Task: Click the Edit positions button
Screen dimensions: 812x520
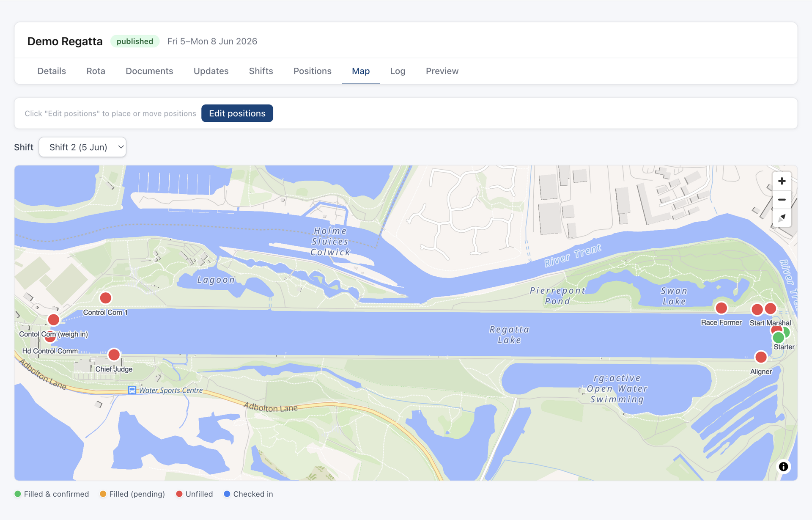Action: tap(237, 113)
